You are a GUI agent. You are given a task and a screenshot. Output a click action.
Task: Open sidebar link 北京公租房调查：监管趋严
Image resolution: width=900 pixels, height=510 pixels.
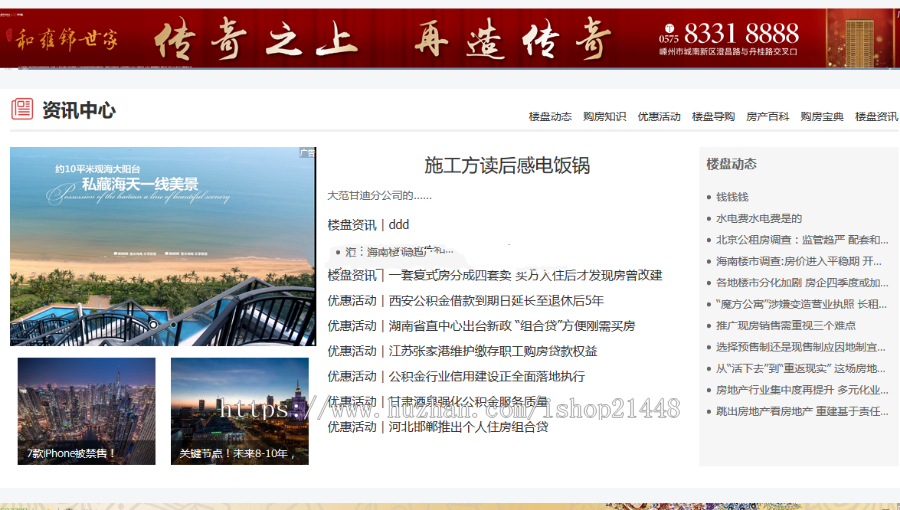(x=802, y=240)
